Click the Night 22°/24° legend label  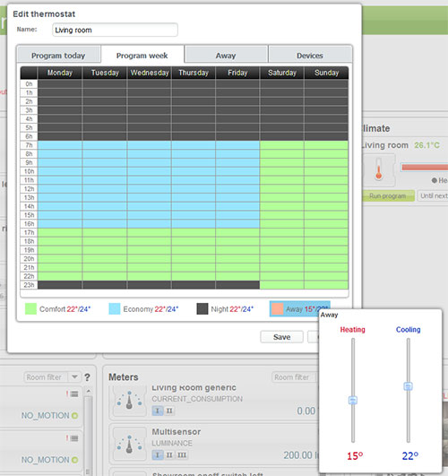(232, 309)
